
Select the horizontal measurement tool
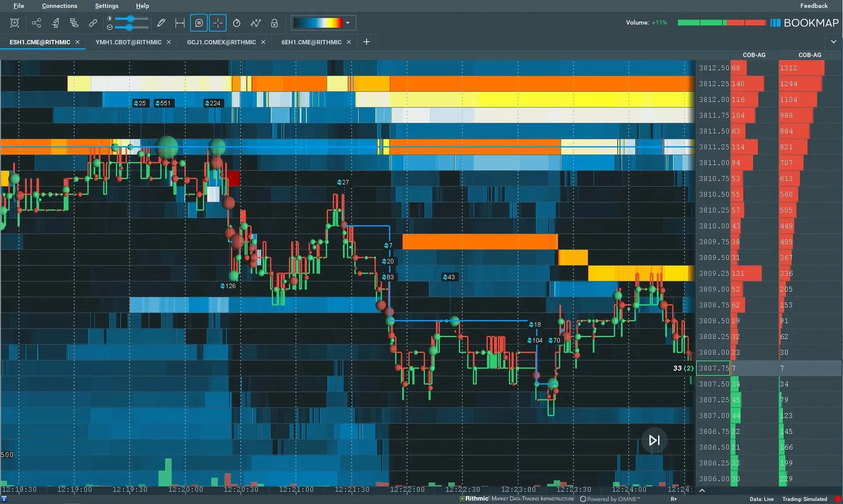coord(180,23)
